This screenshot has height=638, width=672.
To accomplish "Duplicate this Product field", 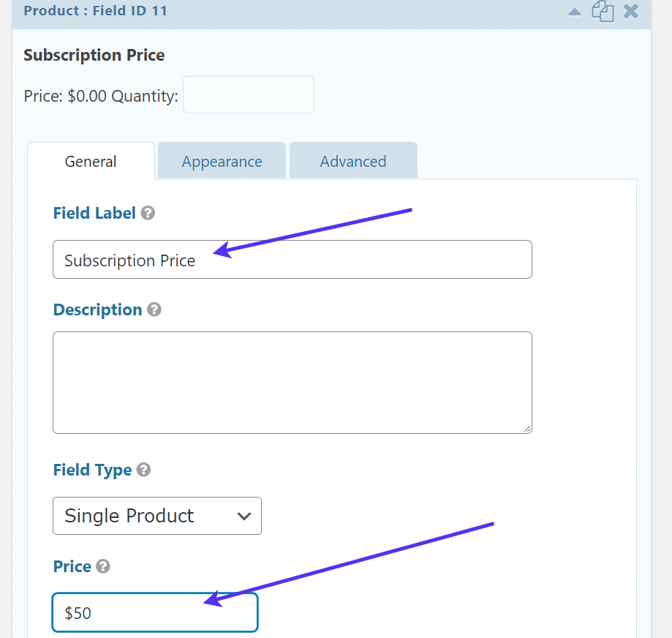I will click(x=603, y=12).
